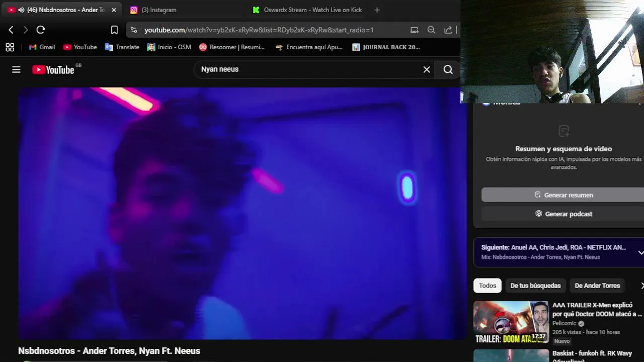The width and height of the screenshot is (644, 362).
Task: Open the JOURNAL BACK 20... bookmark
Action: coord(386,47)
